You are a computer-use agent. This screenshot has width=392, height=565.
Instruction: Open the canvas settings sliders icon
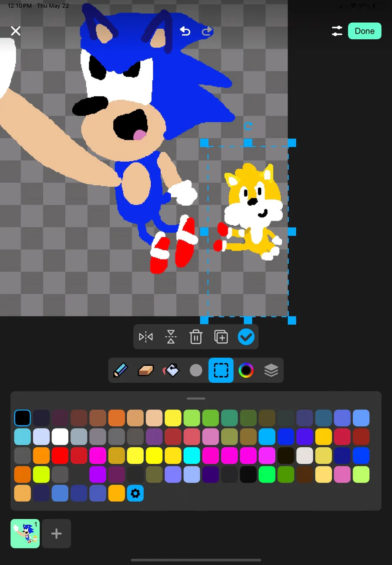pyautogui.click(x=337, y=31)
